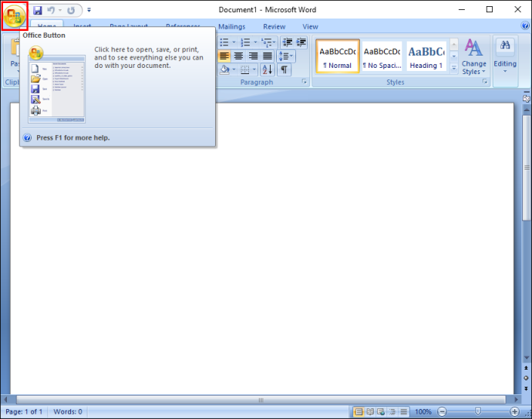Viewport: 532px width, 419px height.
Task: Open the Office Button menu
Action: click(x=15, y=15)
